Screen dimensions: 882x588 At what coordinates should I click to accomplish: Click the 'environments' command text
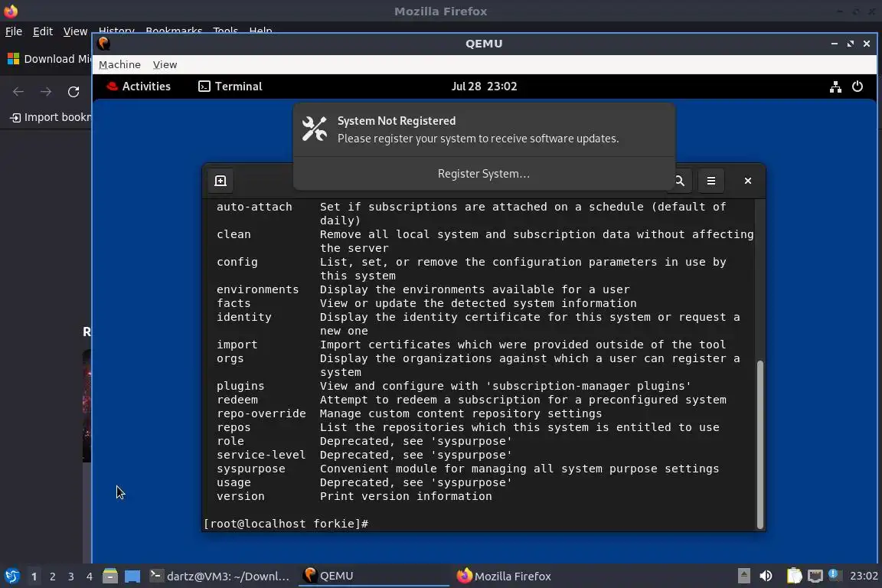click(x=257, y=289)
